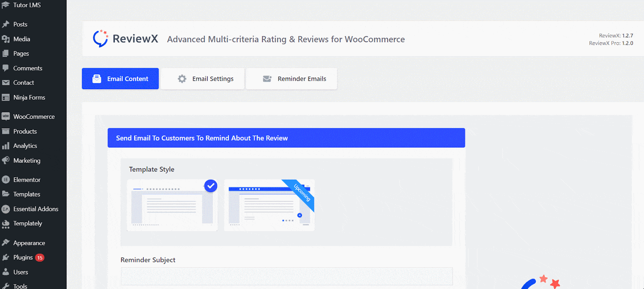Open the Pages menu item
The width and height of the screenshot is (644, 289).
[x=21, y=53]
